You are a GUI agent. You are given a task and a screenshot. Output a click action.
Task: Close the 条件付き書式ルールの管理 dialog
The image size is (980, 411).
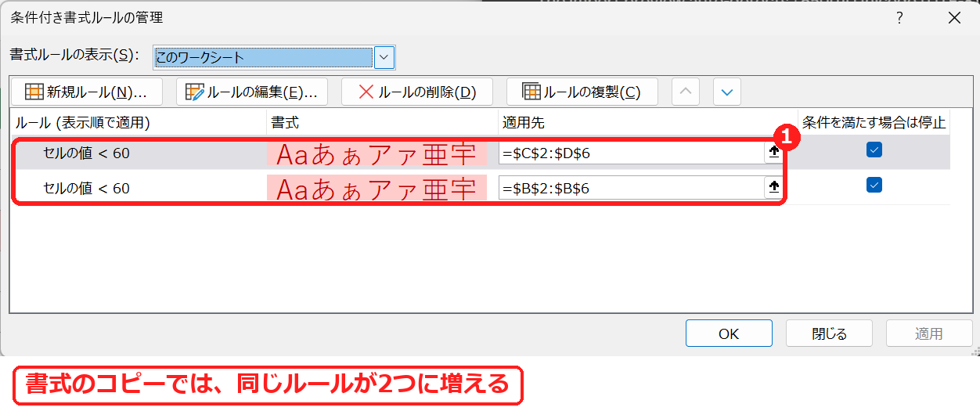[954, 17]
